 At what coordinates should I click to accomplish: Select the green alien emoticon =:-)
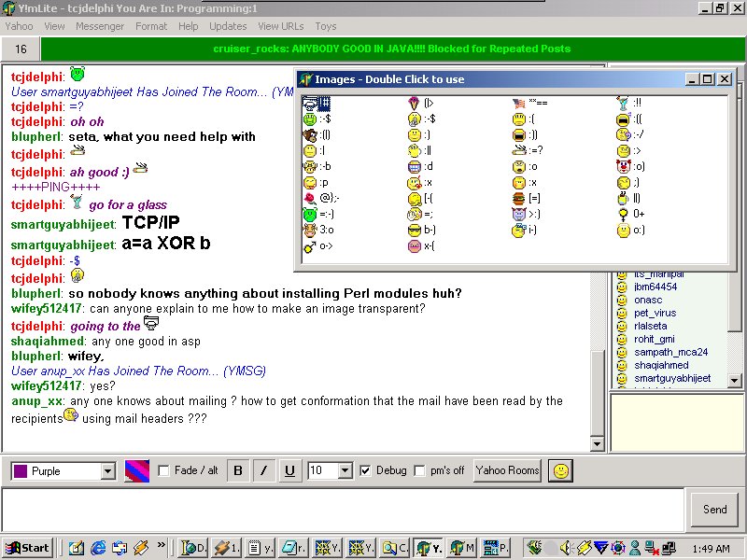(x=318, y=215)
